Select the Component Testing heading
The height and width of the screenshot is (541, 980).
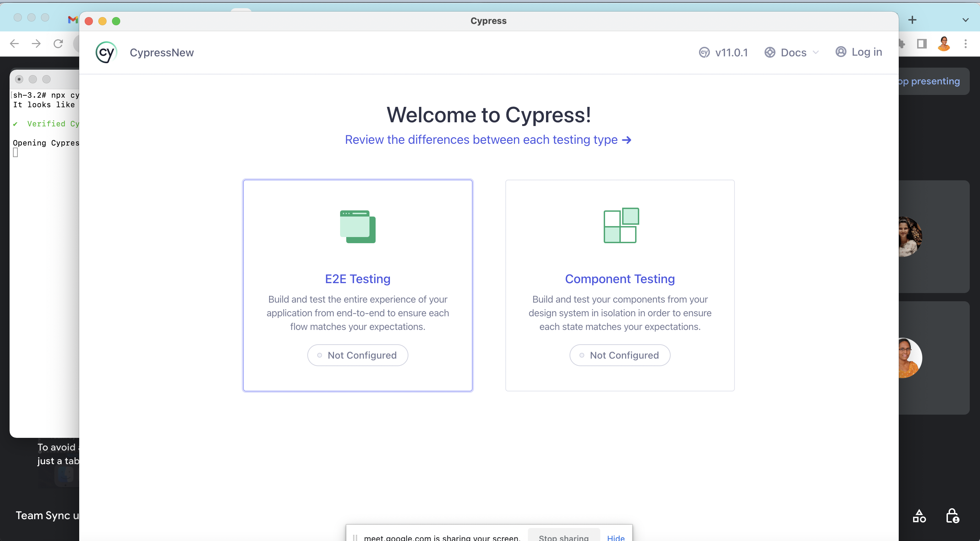(620, 279)
